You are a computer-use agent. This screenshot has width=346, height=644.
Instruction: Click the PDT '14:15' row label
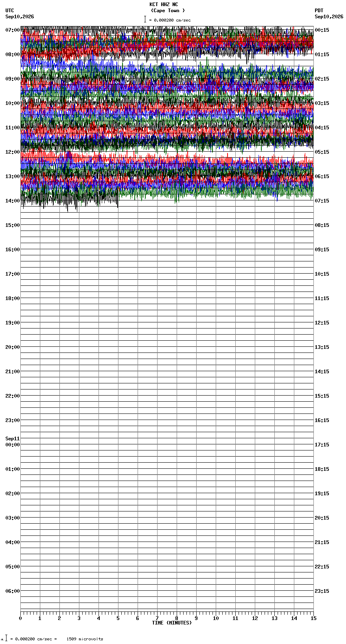point(322,372)
